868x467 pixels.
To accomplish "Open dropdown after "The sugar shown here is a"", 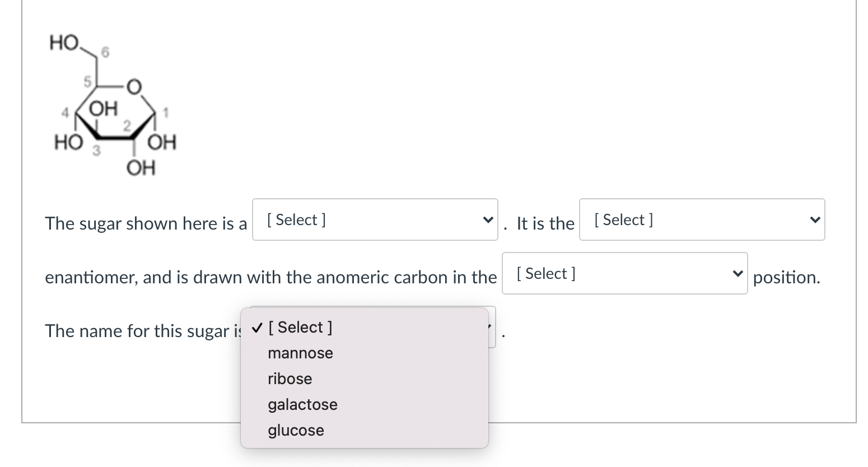I will point(374,220).
